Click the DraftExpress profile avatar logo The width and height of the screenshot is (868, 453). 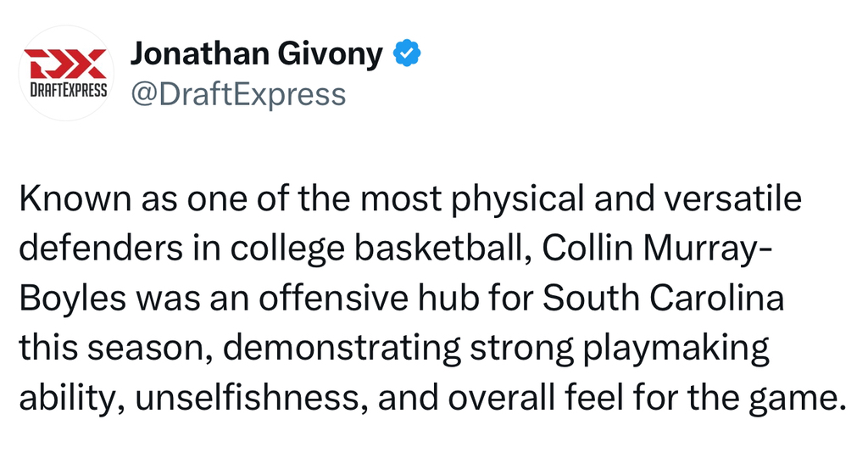[x=64, y=73]
